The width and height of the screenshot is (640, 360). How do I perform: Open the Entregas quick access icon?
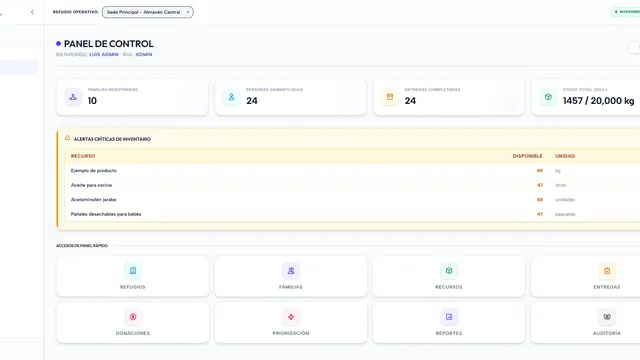pos(607,271)
